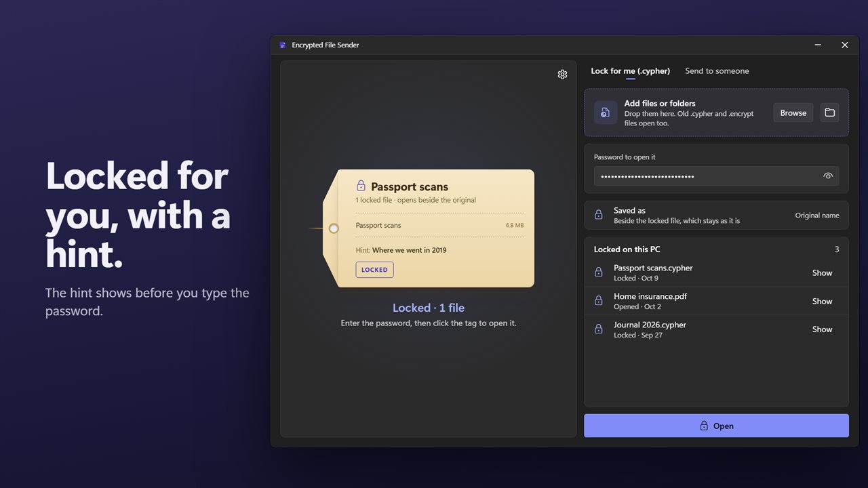The width and height of the screenshot is (868, 488).
Task: Click the Browse button
Action: tap(793, 113)
